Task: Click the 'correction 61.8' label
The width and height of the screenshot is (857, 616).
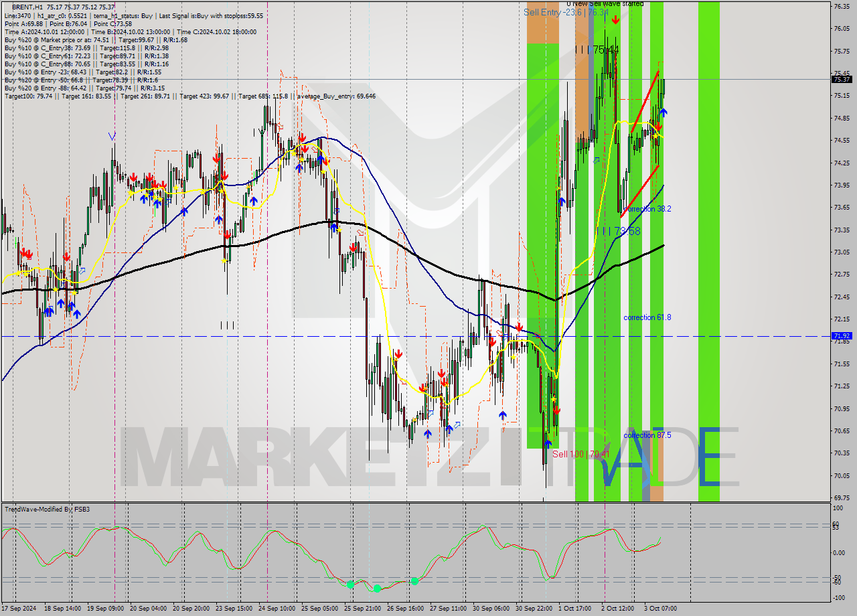Action: click(x=647, y=317)
